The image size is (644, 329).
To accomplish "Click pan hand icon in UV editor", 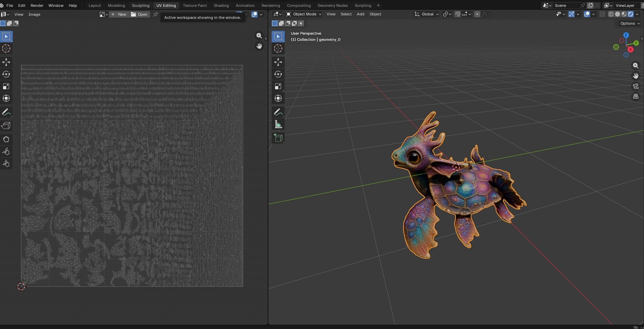I will [x=259, y=46].
